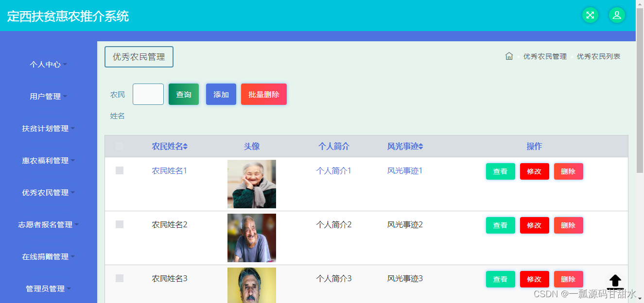Expand the 在线捐赠管理 sidebar menu
Screen dimensions: 644x303
point(46,256)
